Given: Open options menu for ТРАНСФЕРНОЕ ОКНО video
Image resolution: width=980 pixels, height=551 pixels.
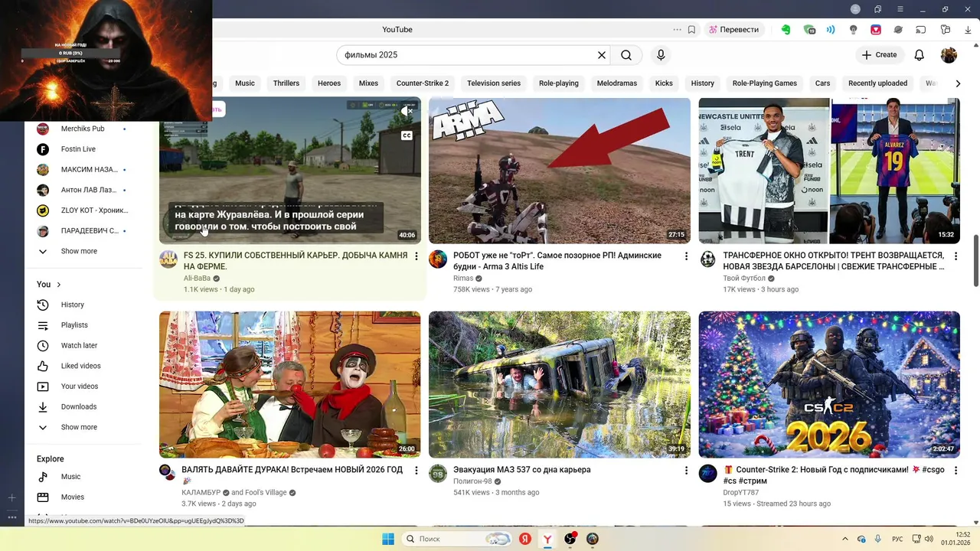Looking at the screenshot, I should click(x=955, y=256).
